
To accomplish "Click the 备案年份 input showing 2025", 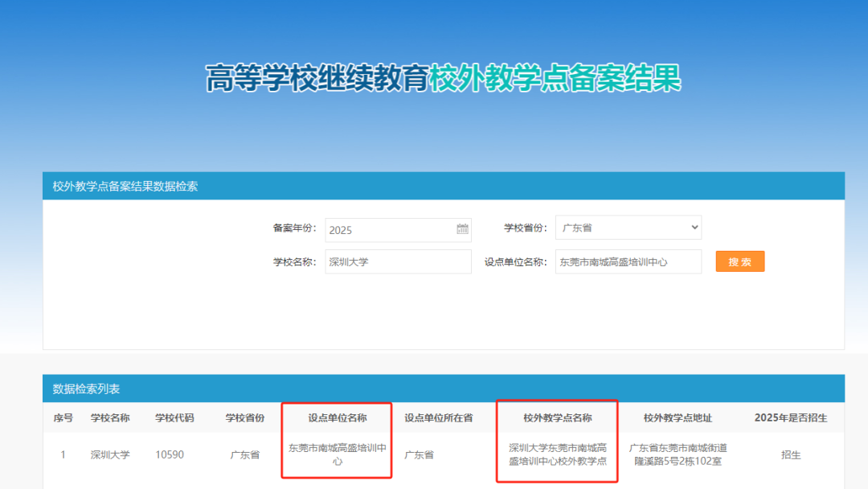I will point(390,230).
